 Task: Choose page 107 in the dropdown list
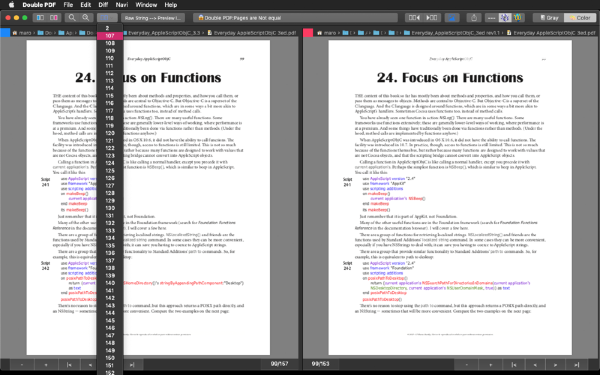coord(110,36)
